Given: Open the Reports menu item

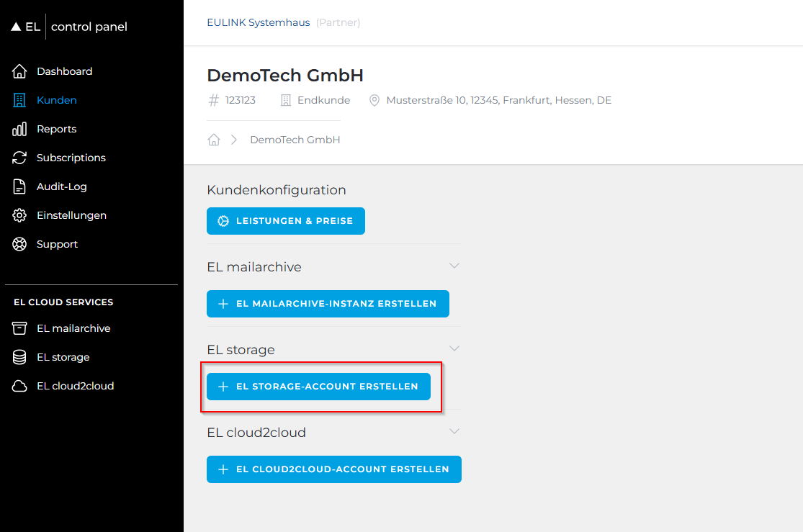Looking at the screenshot, I should pyautogui.click(x=56, y=129).
